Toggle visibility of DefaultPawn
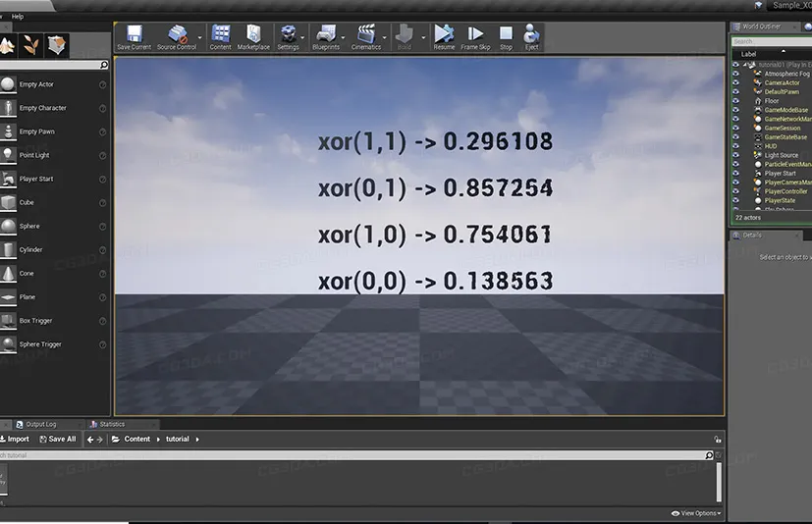812x524 pixels. point(735,91)
